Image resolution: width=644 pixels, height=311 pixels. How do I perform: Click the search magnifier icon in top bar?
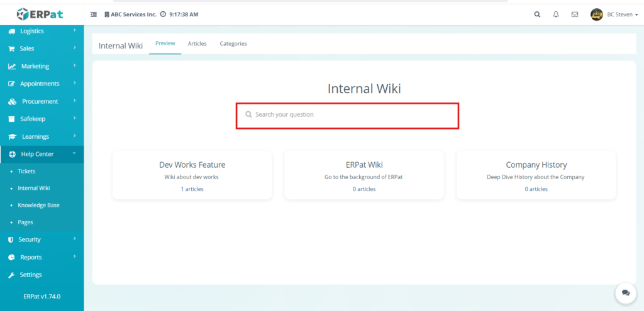(536, 14)
